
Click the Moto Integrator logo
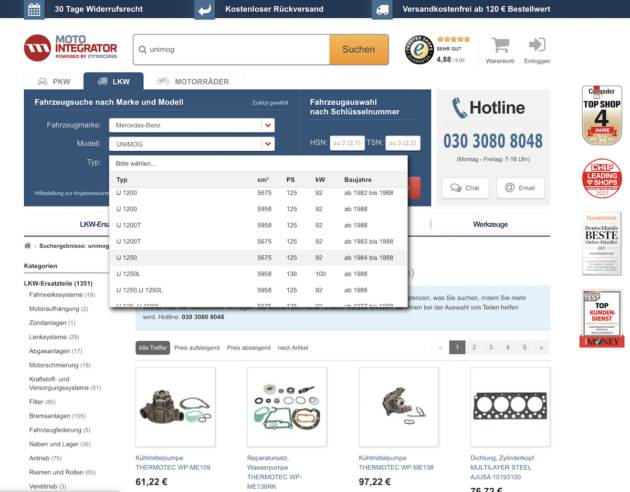(x=70, y=48)
